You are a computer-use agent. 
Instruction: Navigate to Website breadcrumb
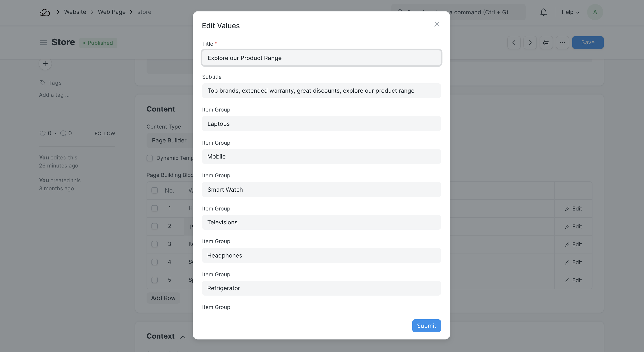pos(75,12)
